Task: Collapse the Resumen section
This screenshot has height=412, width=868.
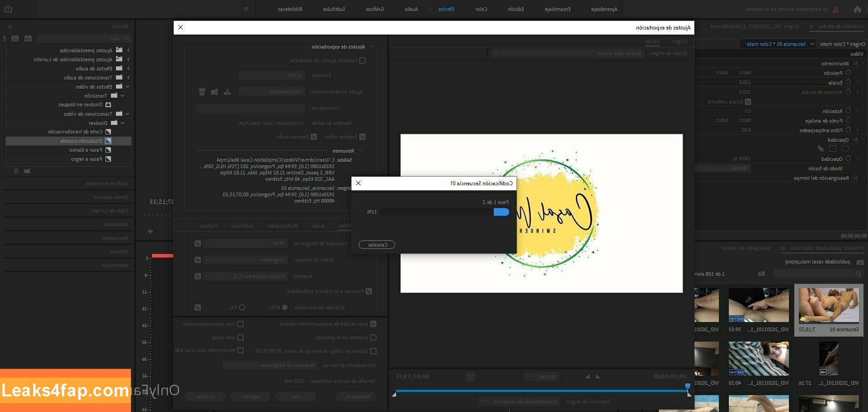Action: point(361,150)
